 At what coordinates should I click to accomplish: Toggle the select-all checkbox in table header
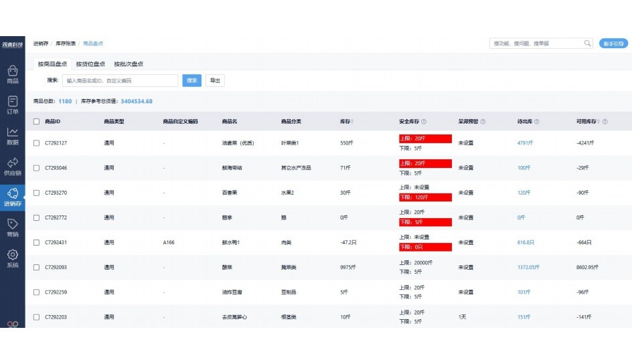[37, 122]
